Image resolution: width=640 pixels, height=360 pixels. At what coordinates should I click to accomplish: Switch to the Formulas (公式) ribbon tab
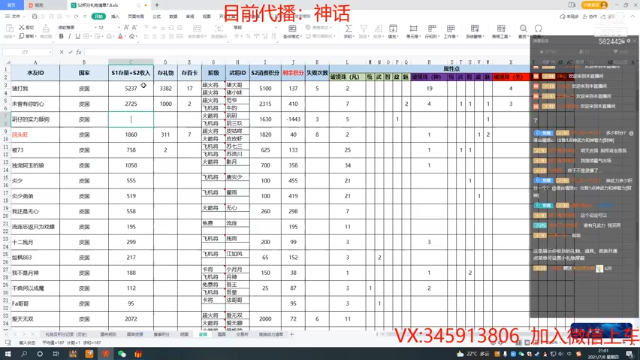[x=156, y=16]
